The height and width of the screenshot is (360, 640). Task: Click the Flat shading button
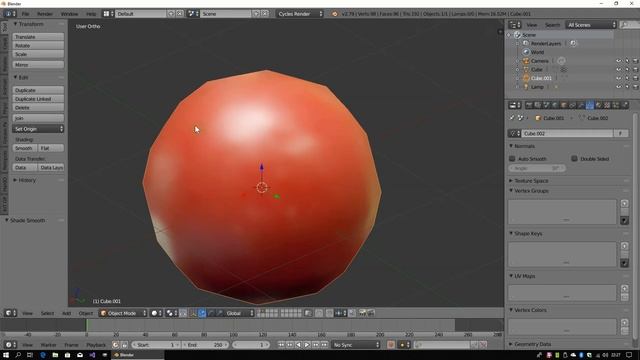(51, 148)
